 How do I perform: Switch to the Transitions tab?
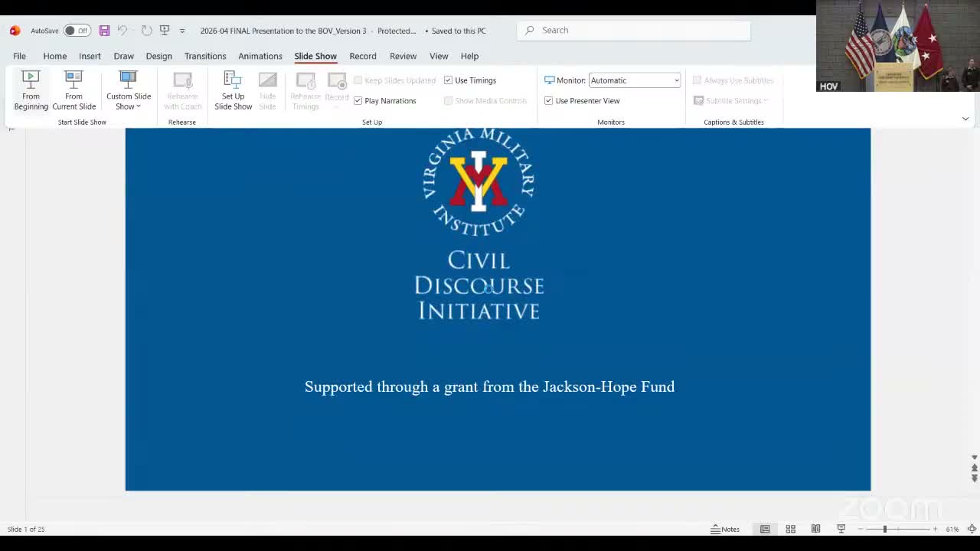coord(205,56)
